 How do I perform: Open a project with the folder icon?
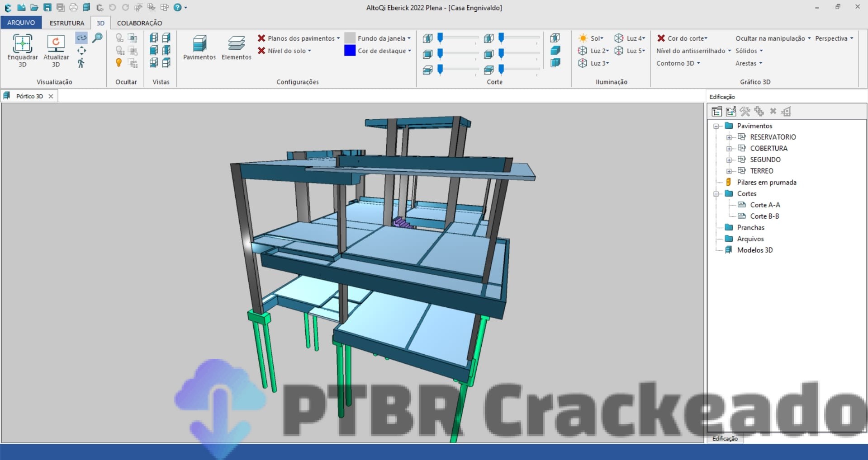[34, 8]
